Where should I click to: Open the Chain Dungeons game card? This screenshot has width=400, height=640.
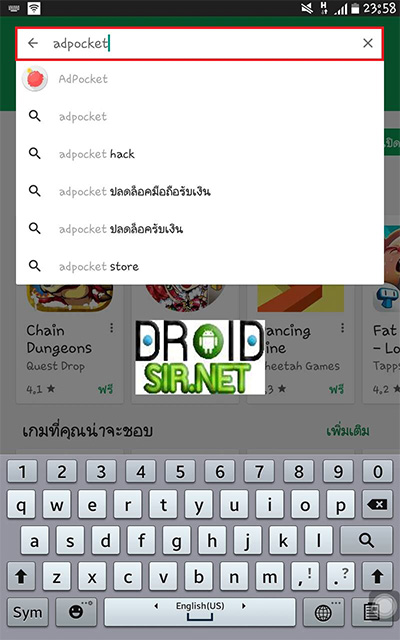[69, 343]
